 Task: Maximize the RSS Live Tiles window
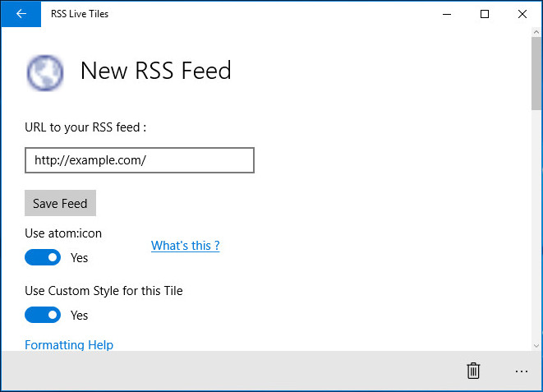point(485,14)
